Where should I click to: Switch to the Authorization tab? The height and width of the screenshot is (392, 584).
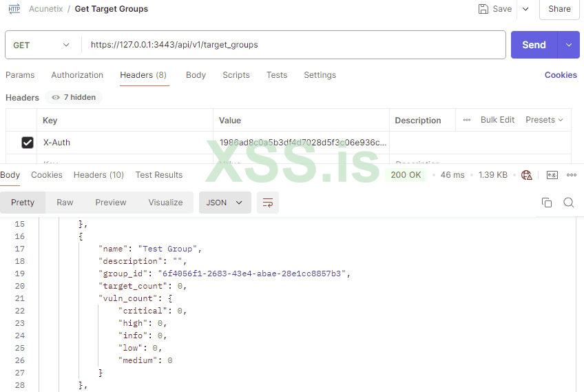point(77,75)
